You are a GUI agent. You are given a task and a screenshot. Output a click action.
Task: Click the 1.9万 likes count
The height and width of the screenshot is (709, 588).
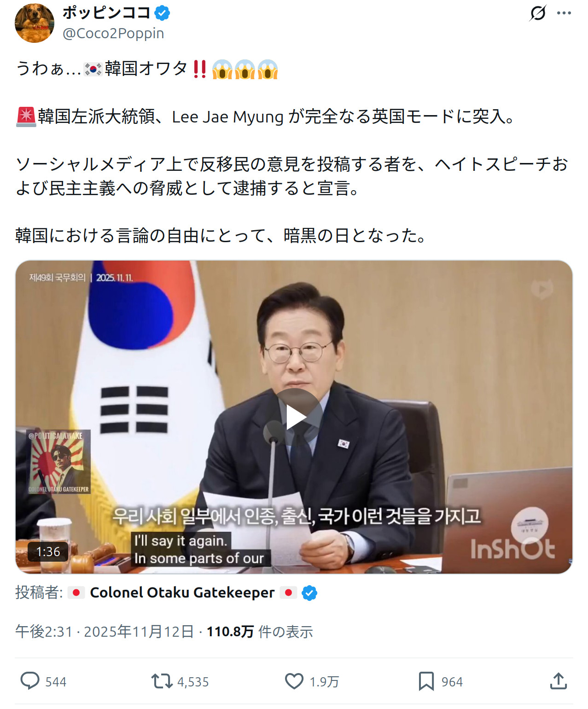click(x=324, y=682)
